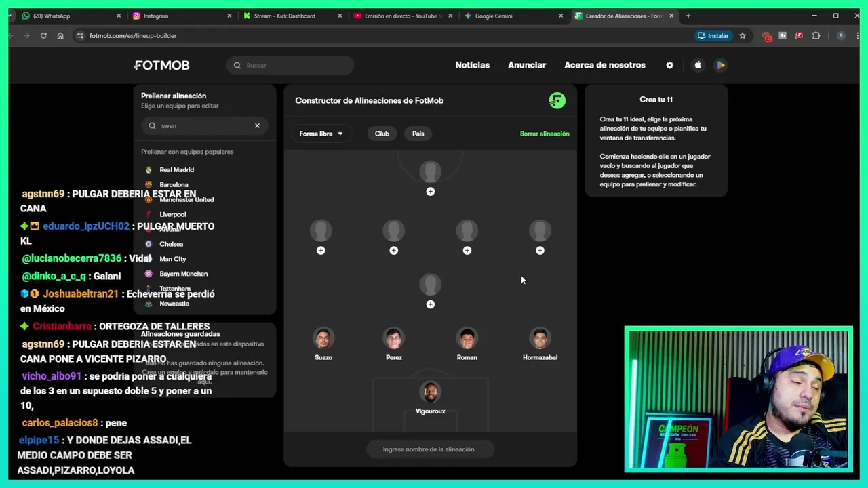Click the Instalar app button
Viewport: 868px width, 488px height.
(x=713, y=35)
